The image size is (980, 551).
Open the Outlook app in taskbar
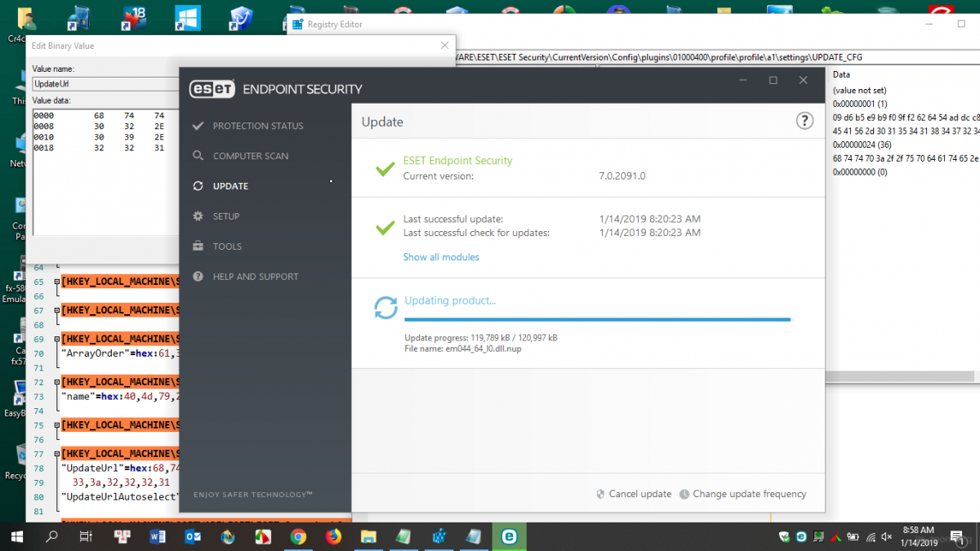[x=193, y=536]
